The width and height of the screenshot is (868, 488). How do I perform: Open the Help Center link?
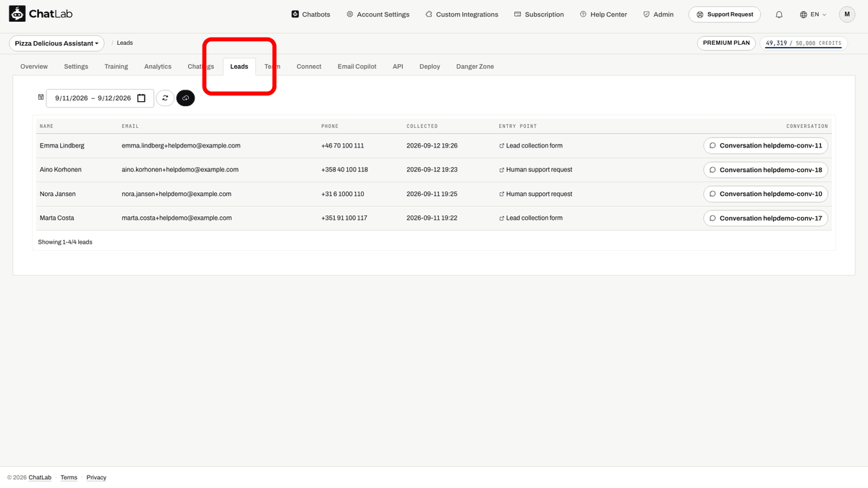click(x=603, y=14)
